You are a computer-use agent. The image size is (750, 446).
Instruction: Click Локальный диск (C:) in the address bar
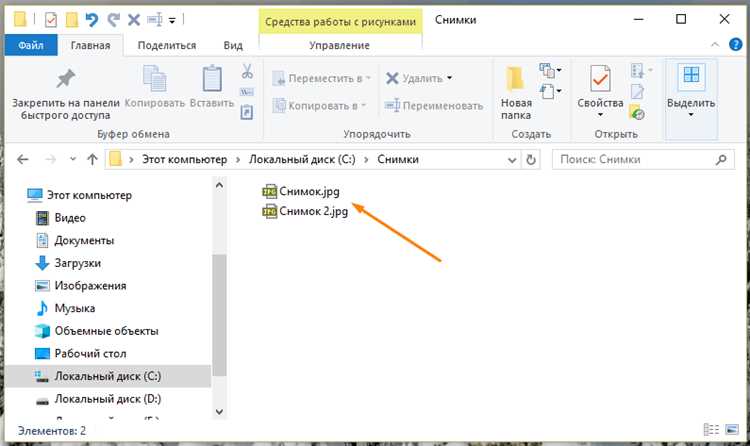(302, 159)
